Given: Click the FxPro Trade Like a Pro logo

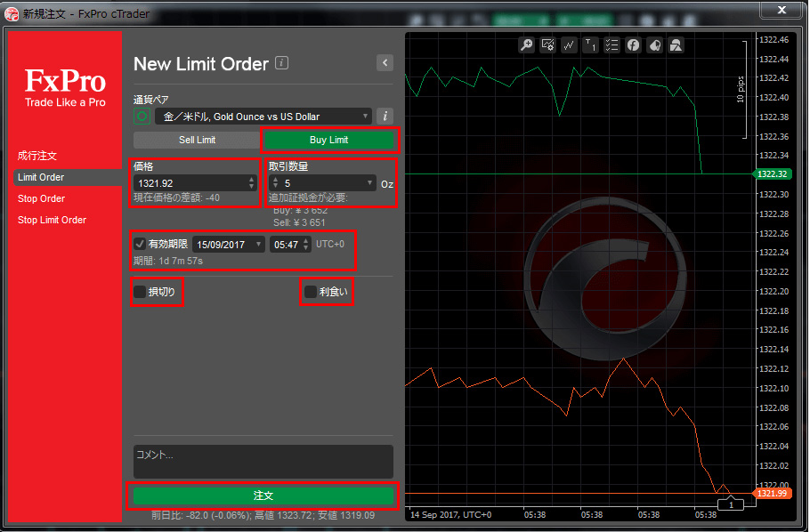Looking at the screenshot, I should coord(65,87).
